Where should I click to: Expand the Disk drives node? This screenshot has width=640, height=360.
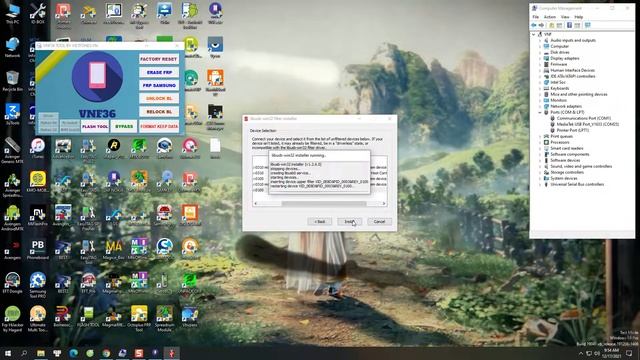click(540, 52)
